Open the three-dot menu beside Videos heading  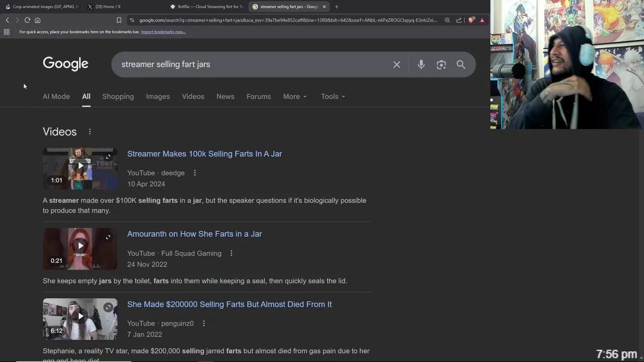(90, 132)
